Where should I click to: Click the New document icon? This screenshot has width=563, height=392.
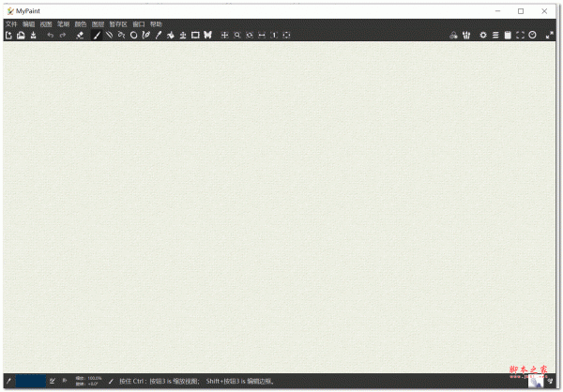pos(8,35)
